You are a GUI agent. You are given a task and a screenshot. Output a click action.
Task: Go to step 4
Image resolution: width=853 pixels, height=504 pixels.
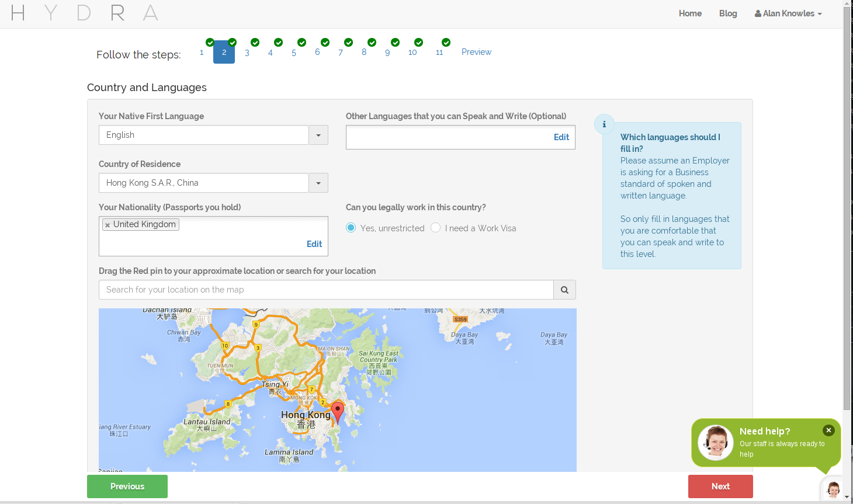point(271,53)
